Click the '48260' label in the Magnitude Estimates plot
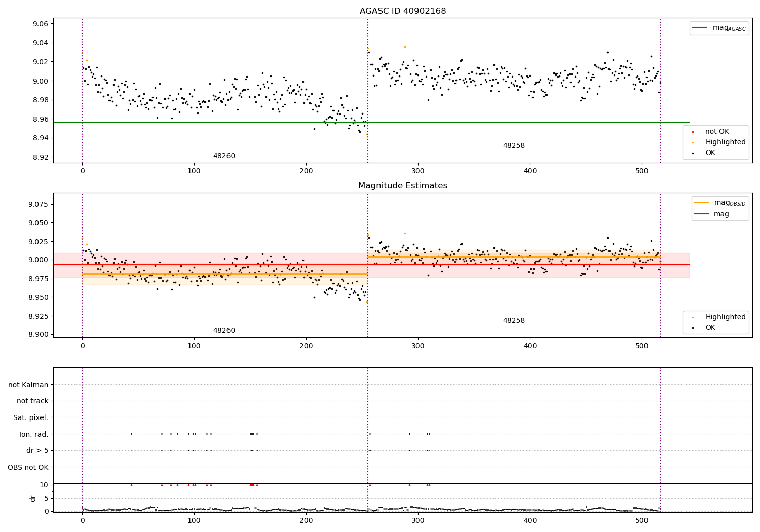The height and width of the screenshot is (532, 760). pyautogui.click(x=224, y=331)
